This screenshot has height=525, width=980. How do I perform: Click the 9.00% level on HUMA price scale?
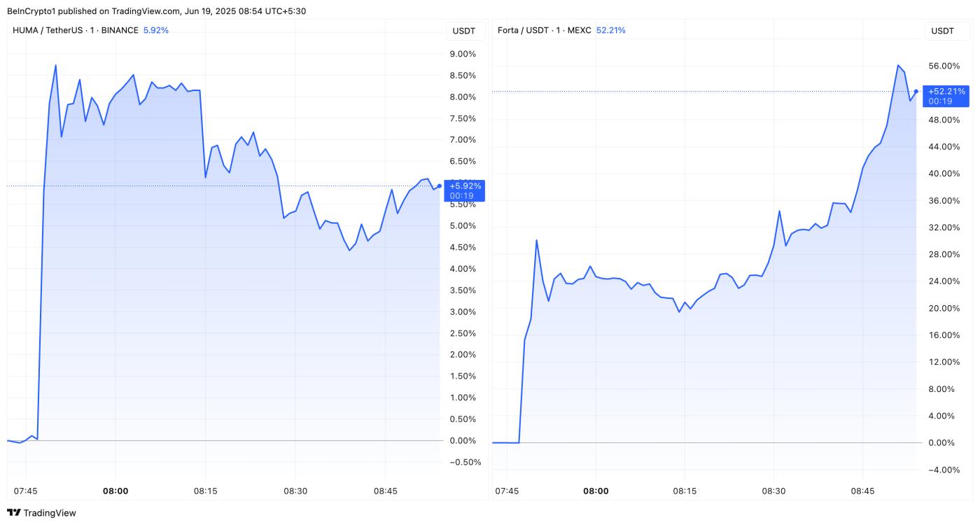pyautogui.click(x=461, y=54)
